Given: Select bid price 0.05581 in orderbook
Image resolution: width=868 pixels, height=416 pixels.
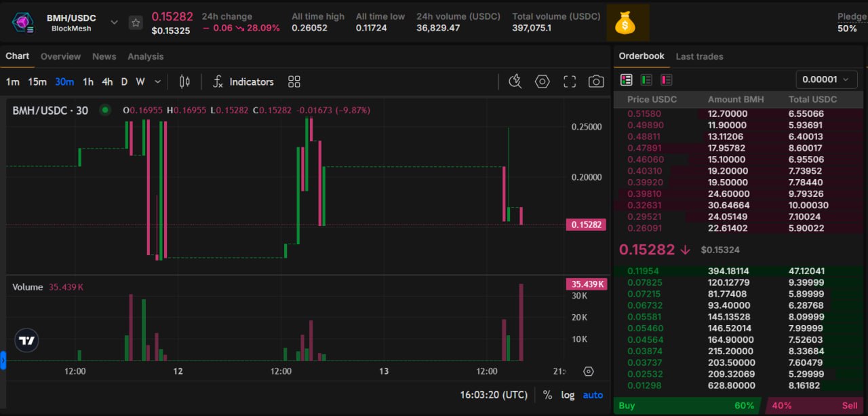Looking at the screenshot, I should pyautogui.click(x=644, y=317).
